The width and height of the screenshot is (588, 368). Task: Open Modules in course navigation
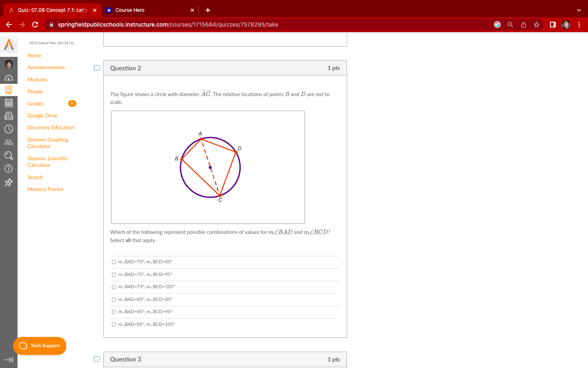(x=37, y=80)
